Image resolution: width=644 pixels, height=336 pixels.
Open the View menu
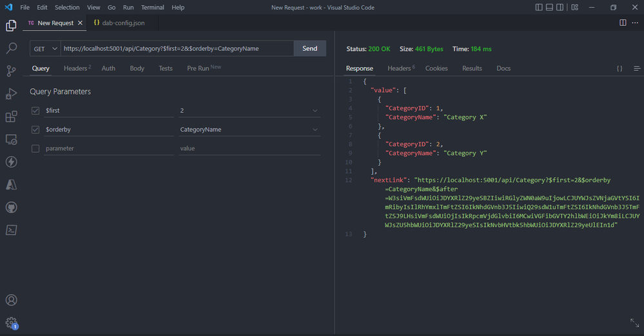[x=93, y=7]
